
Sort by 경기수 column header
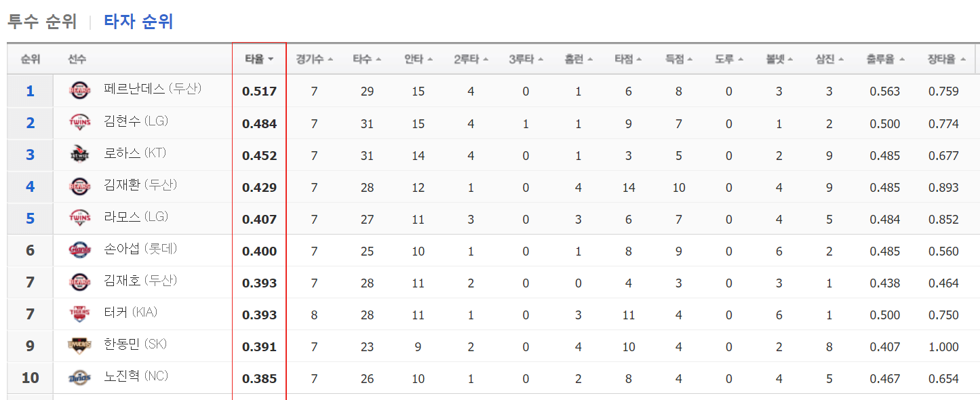[314, 59]
